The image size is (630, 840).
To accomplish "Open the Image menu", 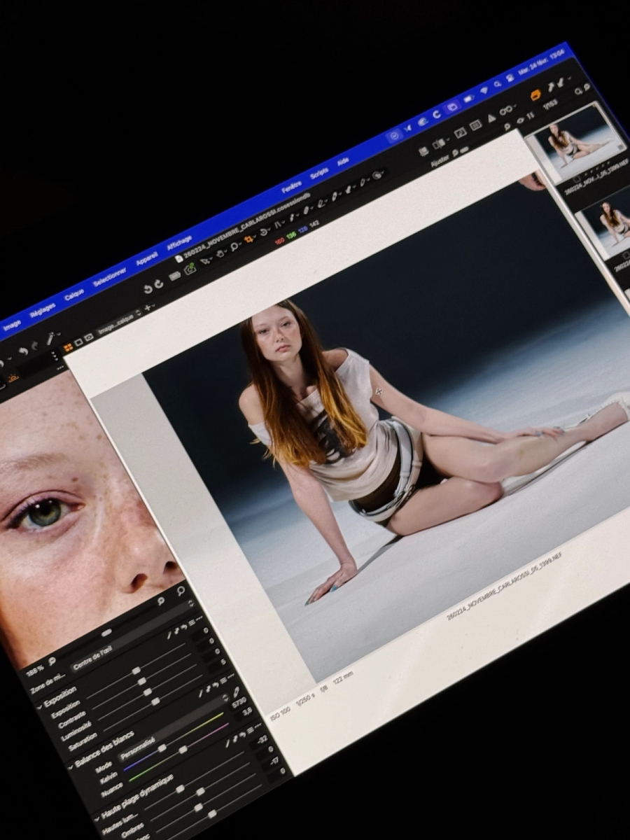I will (13, 325).
